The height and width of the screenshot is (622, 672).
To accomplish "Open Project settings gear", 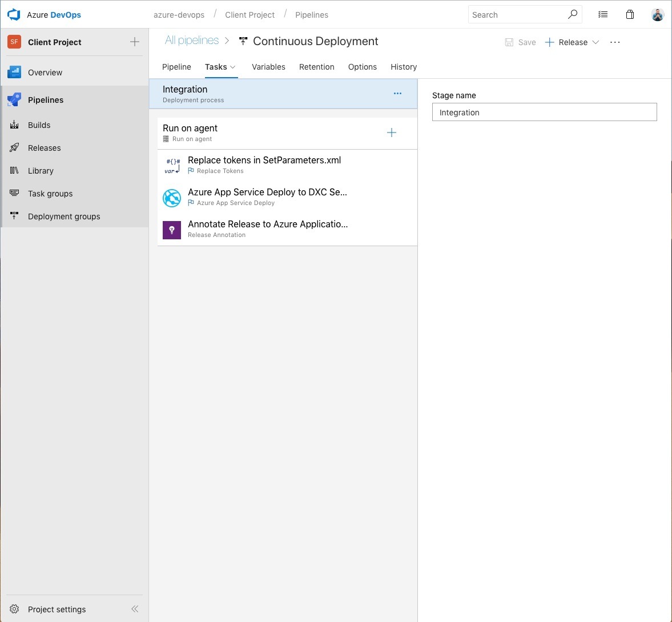I will [x=15, y=609].
